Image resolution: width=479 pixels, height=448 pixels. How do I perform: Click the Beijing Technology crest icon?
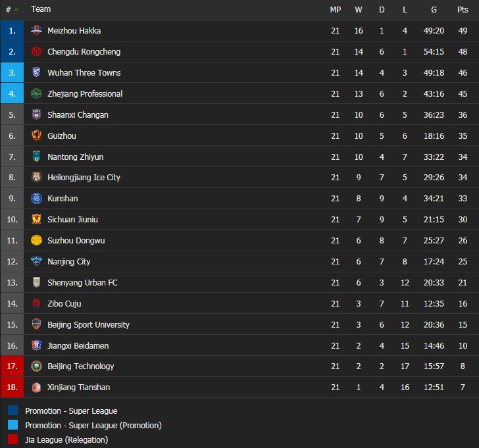36,366
